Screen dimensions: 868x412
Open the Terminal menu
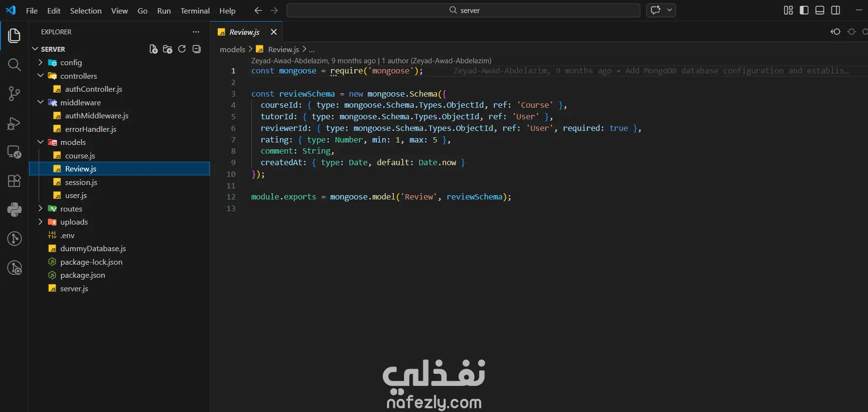point(195,11)
